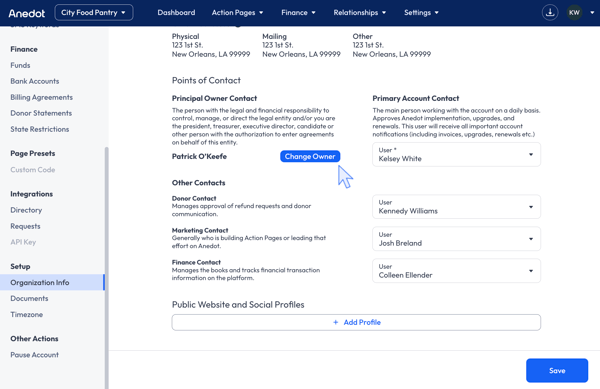Select Pause Account in the sidebar
The image size is (600, 389).
[x=34, y=355]
